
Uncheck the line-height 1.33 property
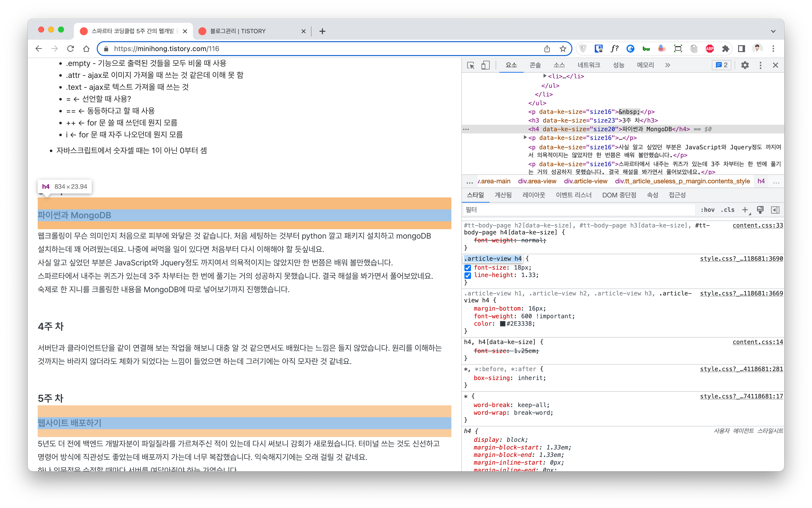coord(468,276)
